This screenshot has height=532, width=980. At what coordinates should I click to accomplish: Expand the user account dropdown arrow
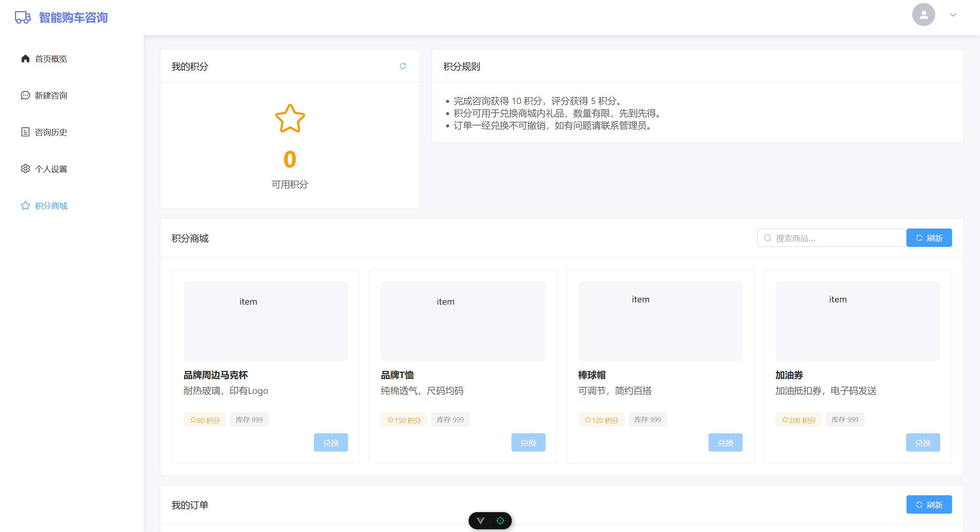coord(953,15)
